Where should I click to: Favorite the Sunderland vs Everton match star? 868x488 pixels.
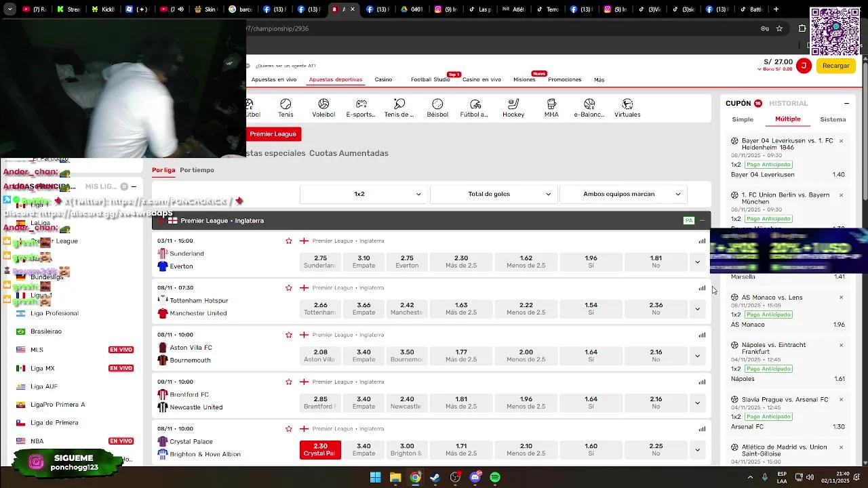click(289, 241)
